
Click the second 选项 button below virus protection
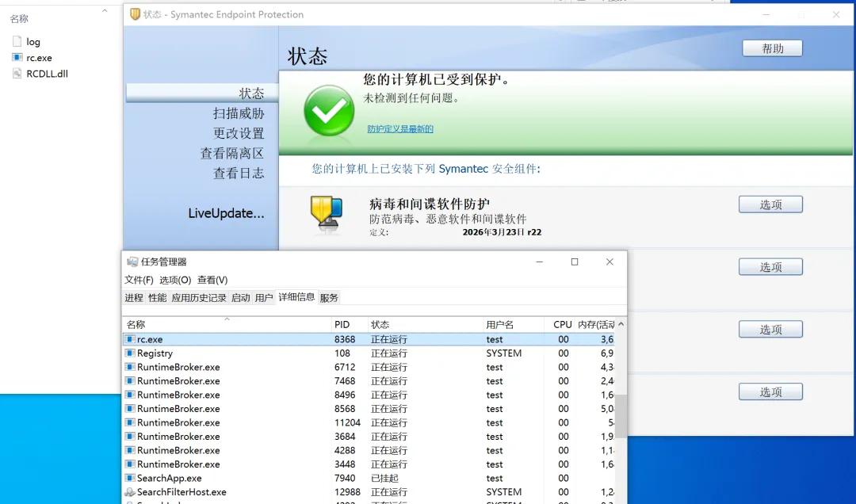pos(771,266)
